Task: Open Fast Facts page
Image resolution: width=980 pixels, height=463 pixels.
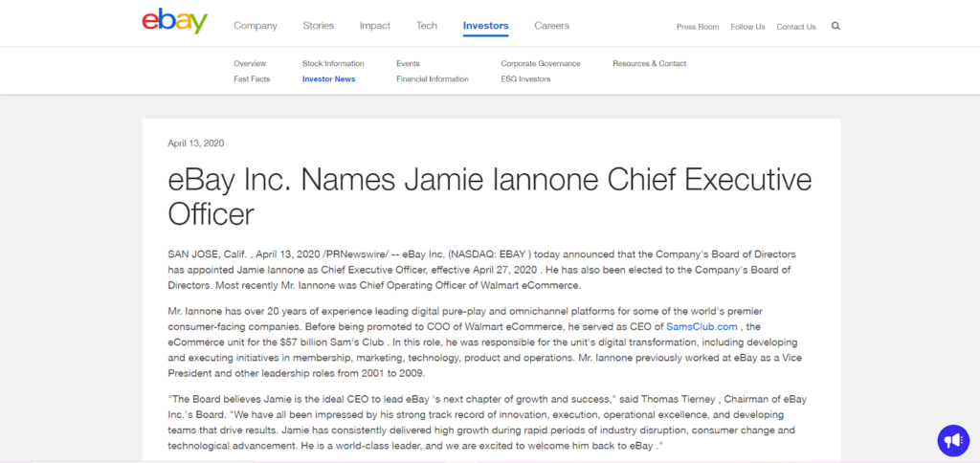Action: (252, 78)
